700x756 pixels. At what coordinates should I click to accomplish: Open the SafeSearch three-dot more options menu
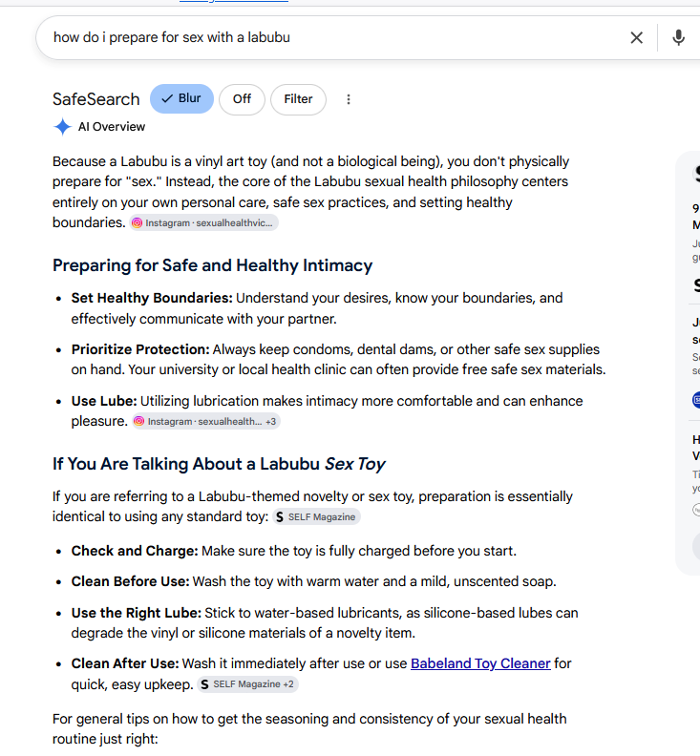coord(349,99)
